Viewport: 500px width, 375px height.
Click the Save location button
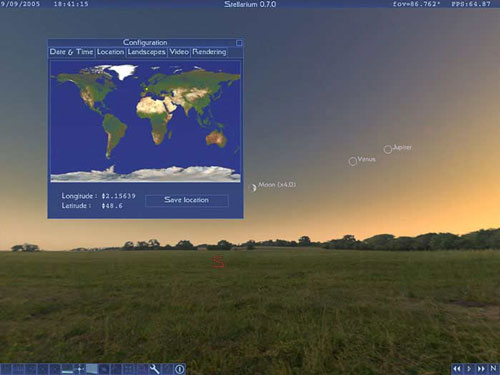coord(187,200)
